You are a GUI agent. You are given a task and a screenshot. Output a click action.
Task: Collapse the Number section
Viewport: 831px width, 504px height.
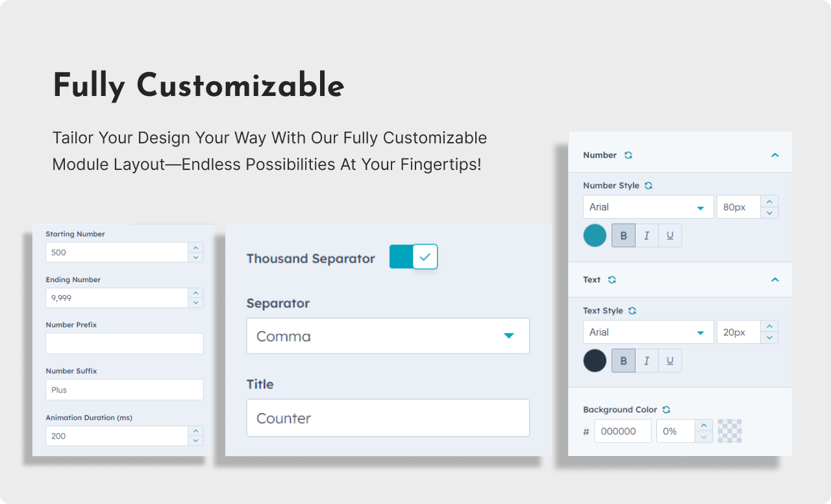click(775, 155)
